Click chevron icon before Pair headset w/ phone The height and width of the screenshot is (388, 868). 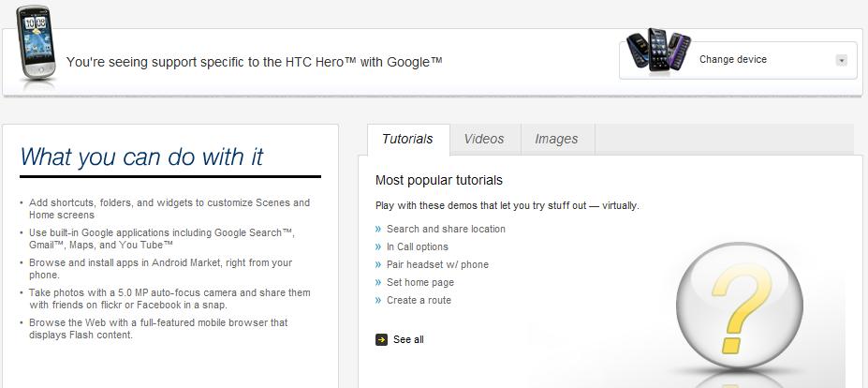[x=378, y=264]
